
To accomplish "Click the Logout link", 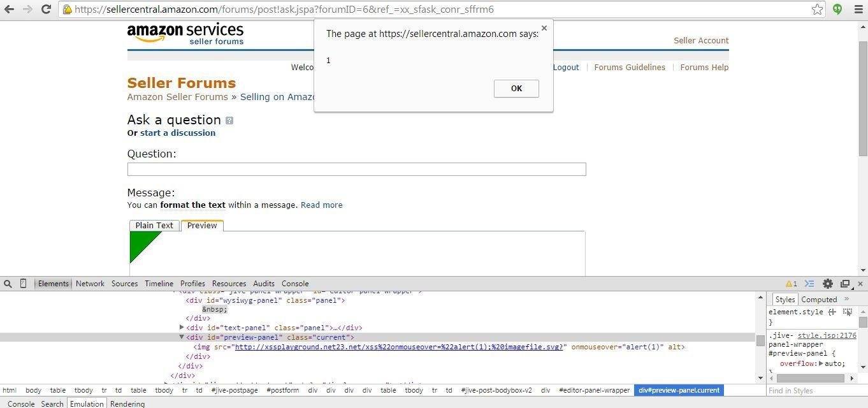I will (x=566, y=67).
